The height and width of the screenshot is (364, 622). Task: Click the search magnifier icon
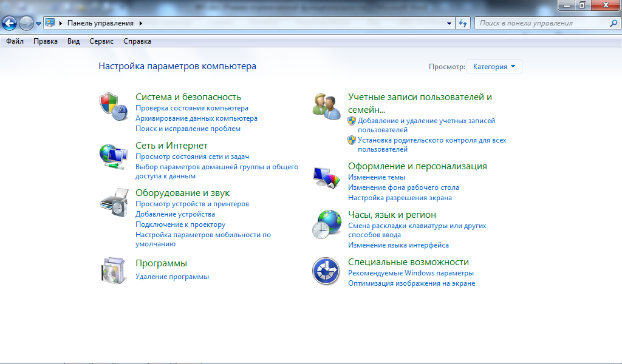[x=613, y=24]
